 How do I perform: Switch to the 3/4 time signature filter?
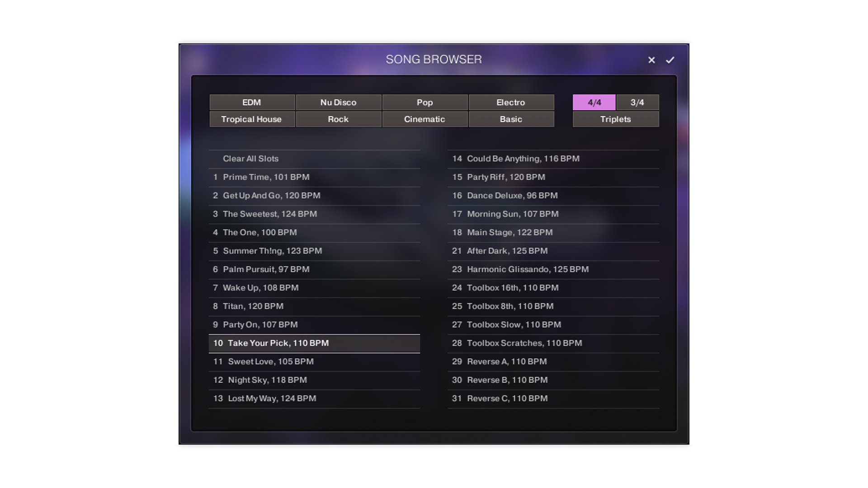pyautogui.click(x=637, y=103)
